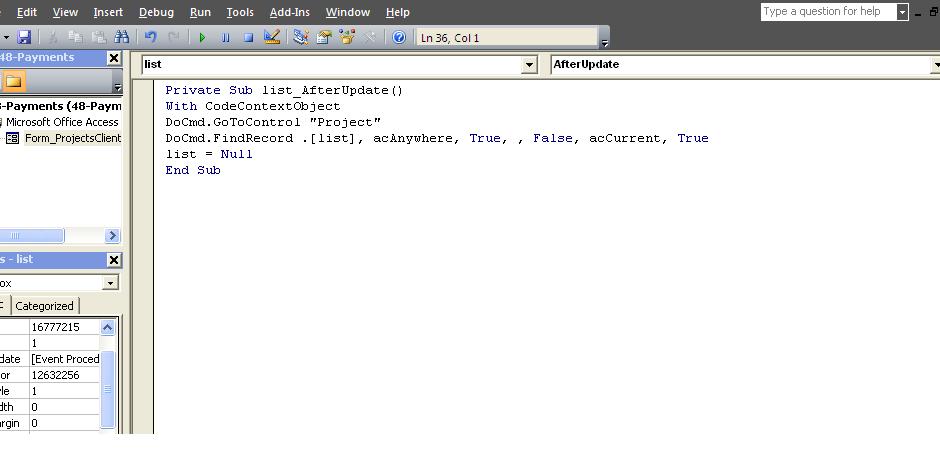Select Form_ProjectsClient in project tree
The width and height of the screenshot is (940, 459).
(x=73, y=138)
